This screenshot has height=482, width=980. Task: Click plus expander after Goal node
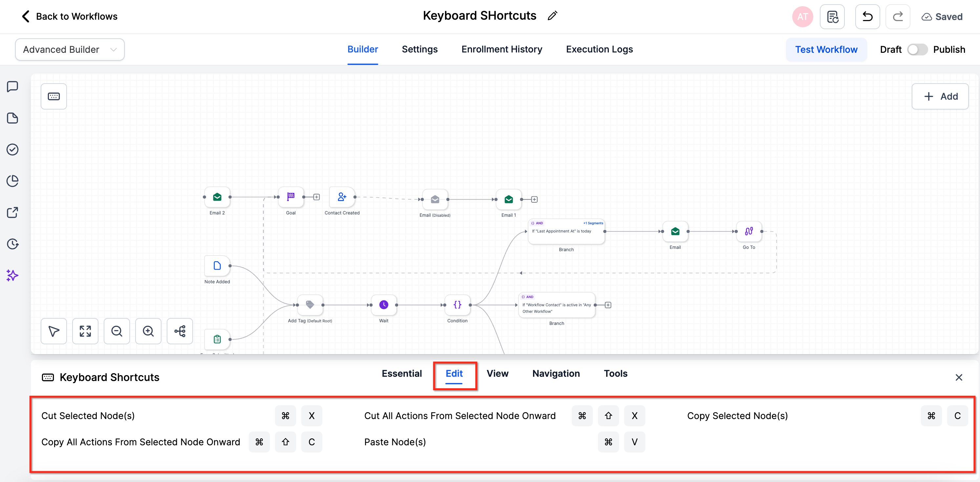click(x=316, y=197)
